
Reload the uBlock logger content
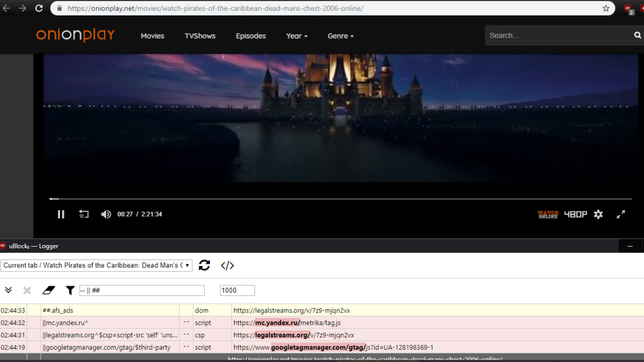point(204,265)
